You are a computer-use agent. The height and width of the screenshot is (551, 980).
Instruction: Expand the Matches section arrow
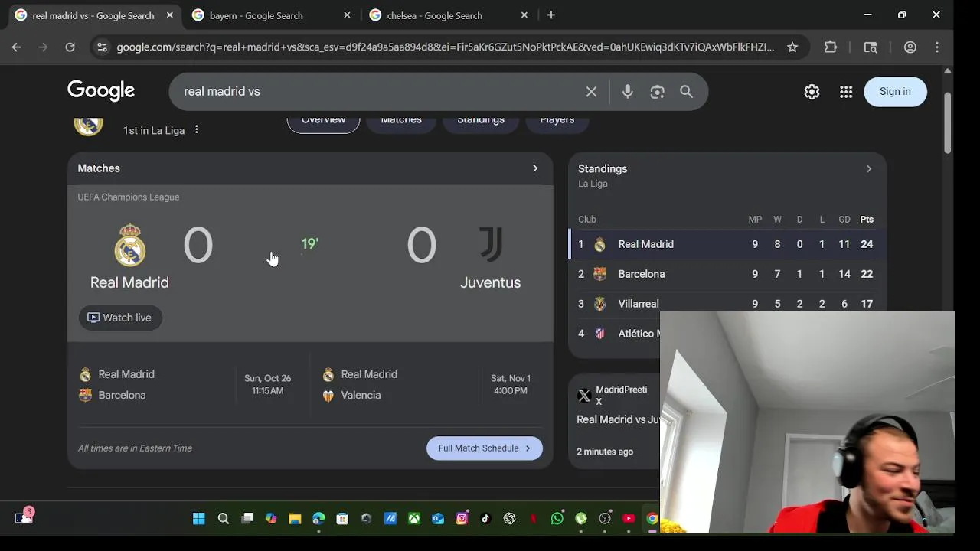click(x=535, y=168)
